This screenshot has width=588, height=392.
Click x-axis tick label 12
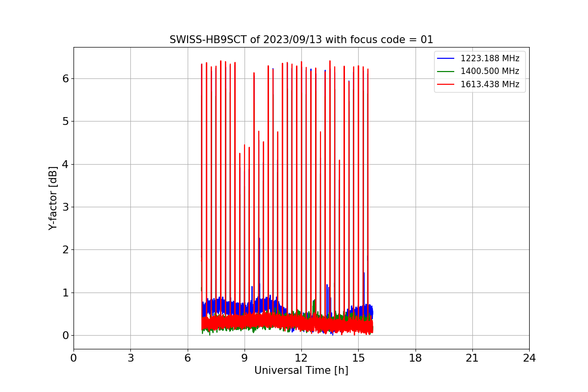301,358
